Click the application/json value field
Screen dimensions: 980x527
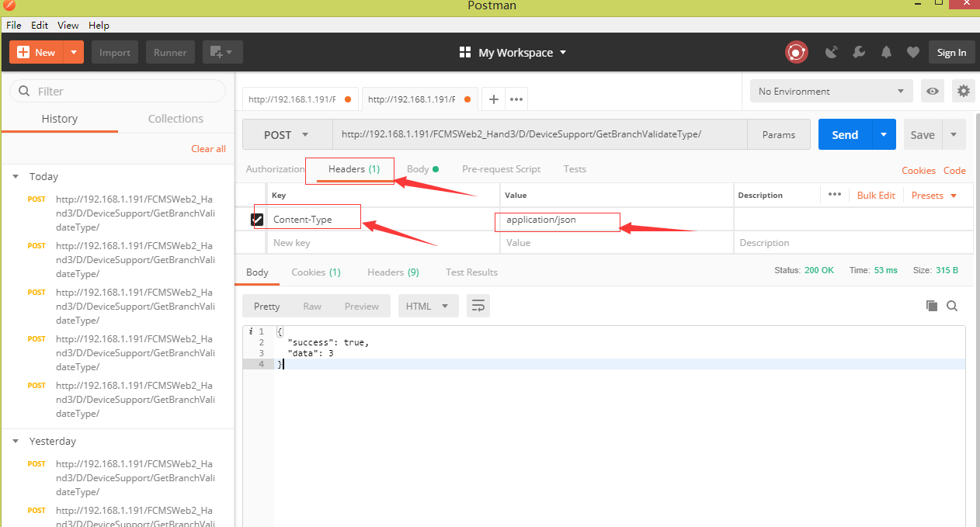tap(617, 220)
